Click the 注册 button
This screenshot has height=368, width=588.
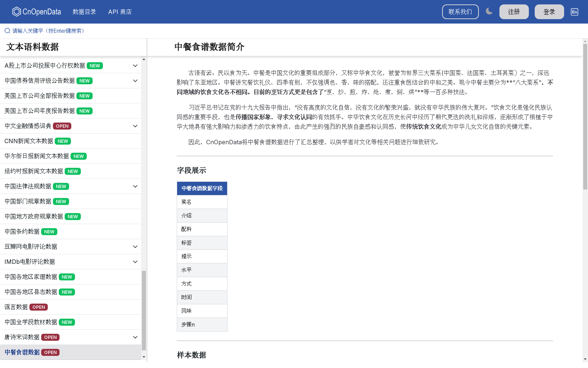pyautogui.click(x=514, y=12)
